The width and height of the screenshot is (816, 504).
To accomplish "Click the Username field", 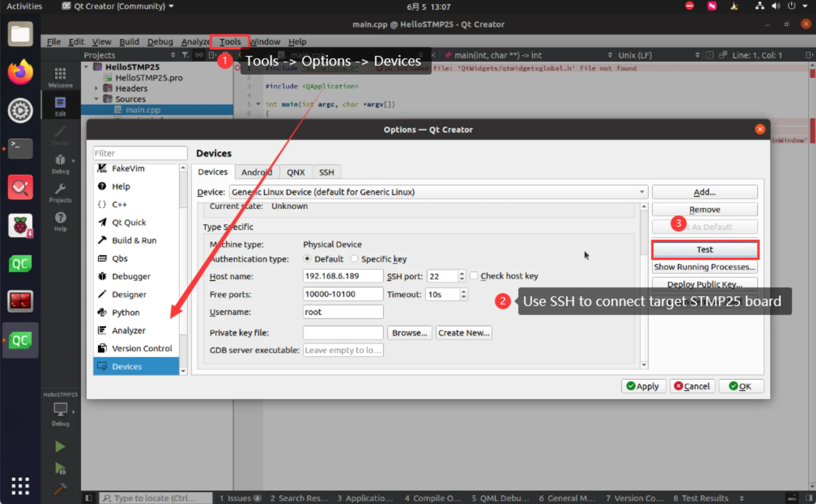I will tap(343, 312).
